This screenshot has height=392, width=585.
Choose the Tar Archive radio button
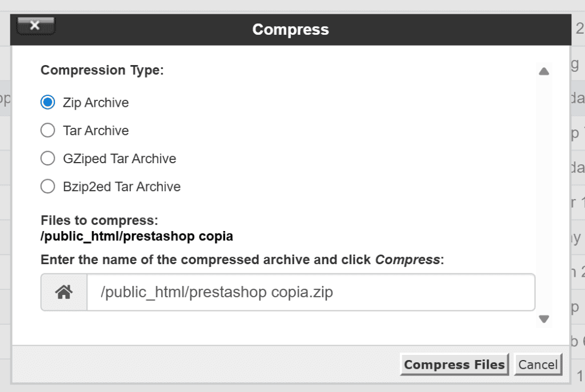click(x=47, y=131)
